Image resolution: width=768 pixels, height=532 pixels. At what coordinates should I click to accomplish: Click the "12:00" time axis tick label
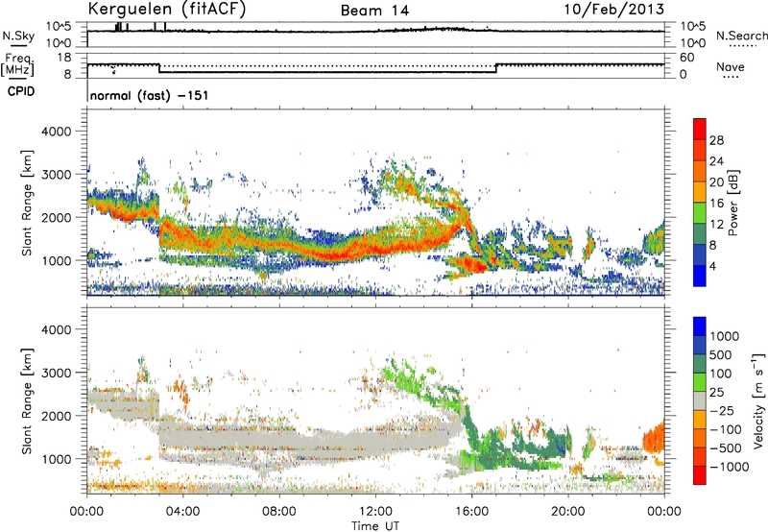[x=375, y=511]
